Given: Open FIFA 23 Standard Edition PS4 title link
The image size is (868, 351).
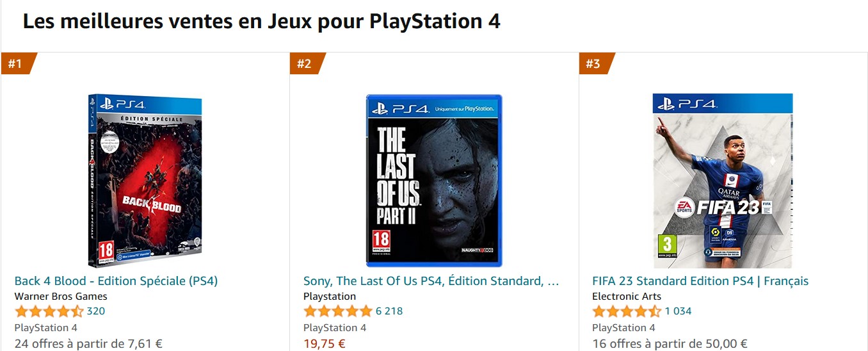Looking at the screenshot, I should tap(700, 281).
